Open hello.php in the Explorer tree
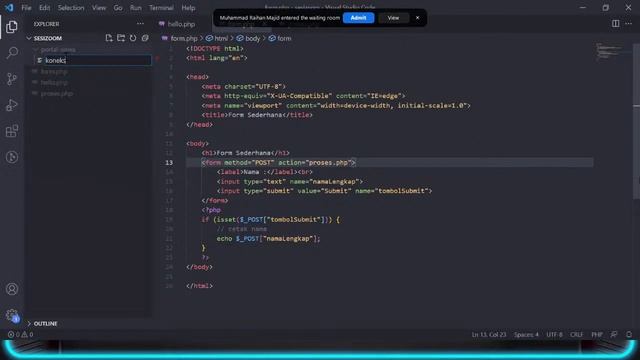Screen dimensions: 640x360 click(54, 82)
